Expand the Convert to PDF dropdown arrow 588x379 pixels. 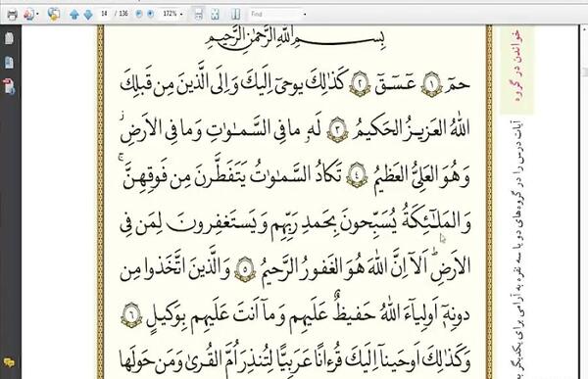coord(37,15)
